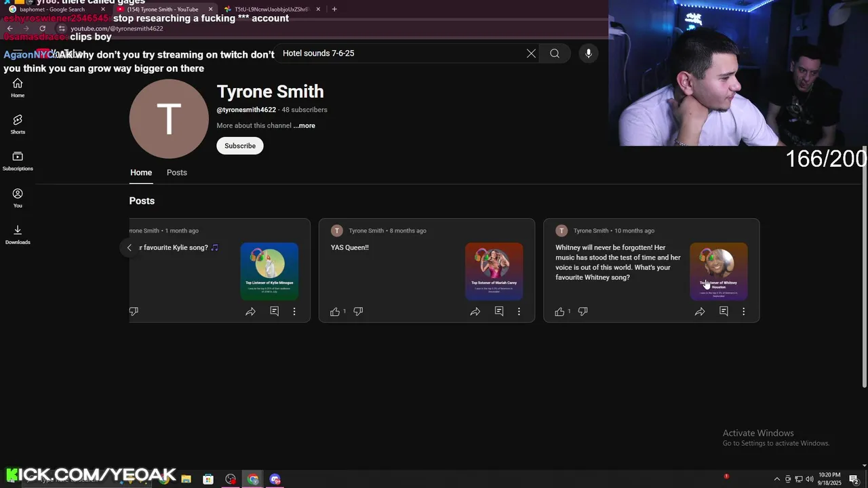Viewport: 868px width, 488px height.
Task: Open File Explorer from the taskbar
Action: [186, 479]
